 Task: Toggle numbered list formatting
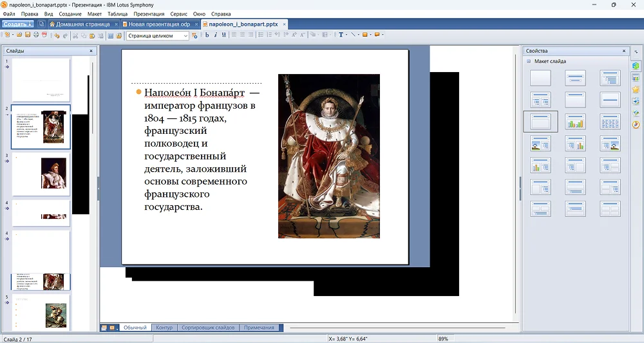pyautogui.click(x=269, y=35)
